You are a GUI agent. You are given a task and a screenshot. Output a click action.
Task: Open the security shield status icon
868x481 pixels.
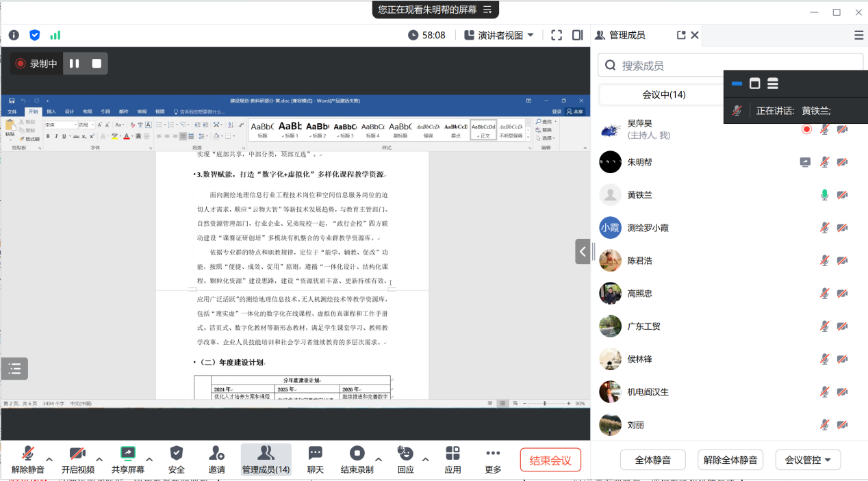(34, 35)
